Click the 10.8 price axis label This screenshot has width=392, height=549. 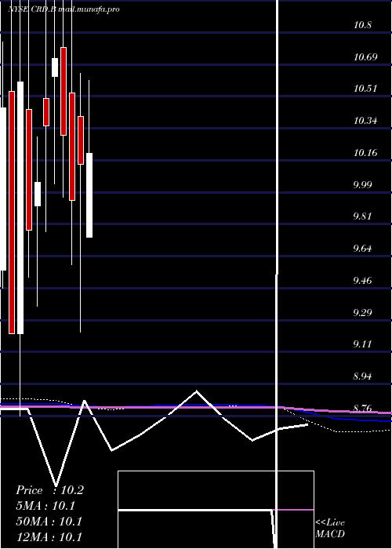pos(363,25)
